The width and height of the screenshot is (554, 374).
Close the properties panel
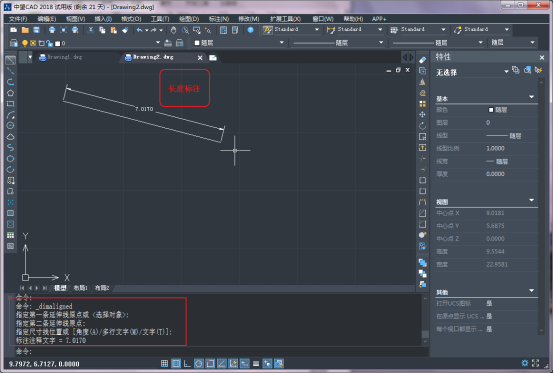(x=542, y=57)
